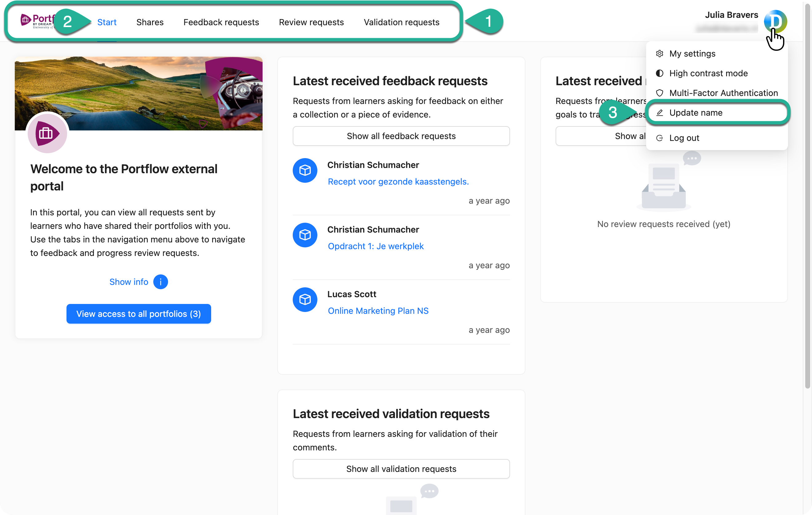Select Log out from the menu

coord(717,138)
